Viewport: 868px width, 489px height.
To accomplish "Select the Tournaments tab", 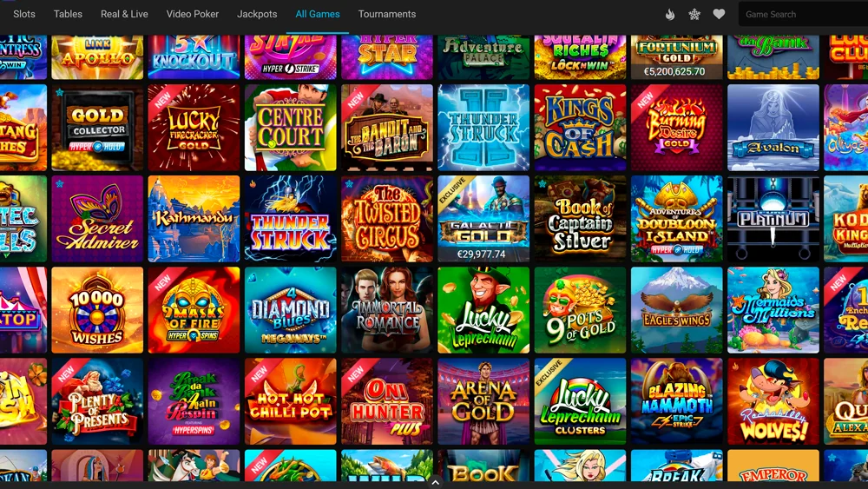I will click(387, 15).
